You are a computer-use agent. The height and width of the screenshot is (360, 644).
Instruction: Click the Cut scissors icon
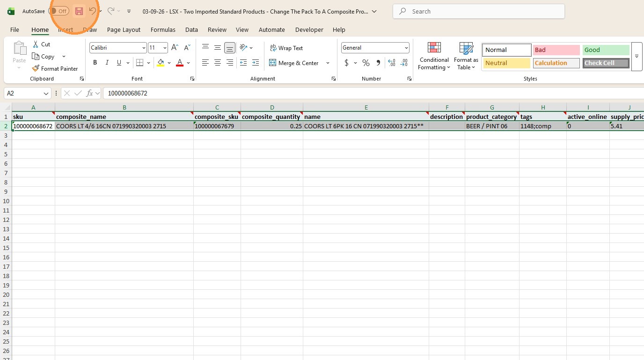tap(36, 44)
